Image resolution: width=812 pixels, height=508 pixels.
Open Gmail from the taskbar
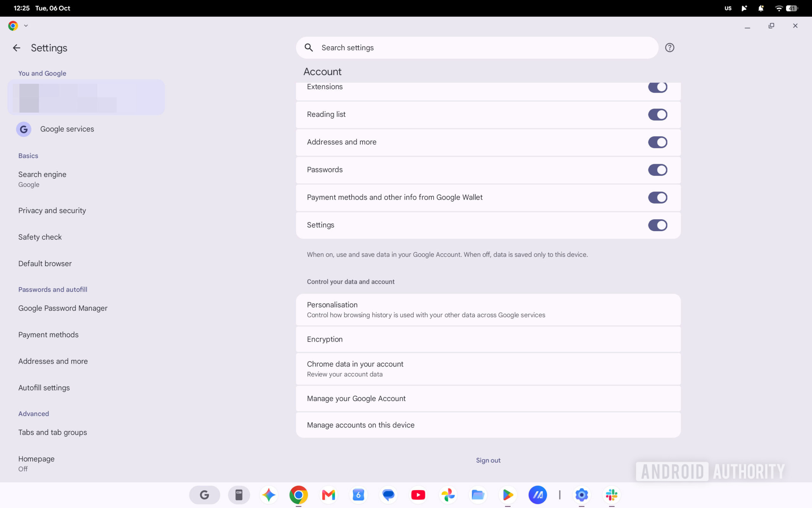(x=329, y=495)
